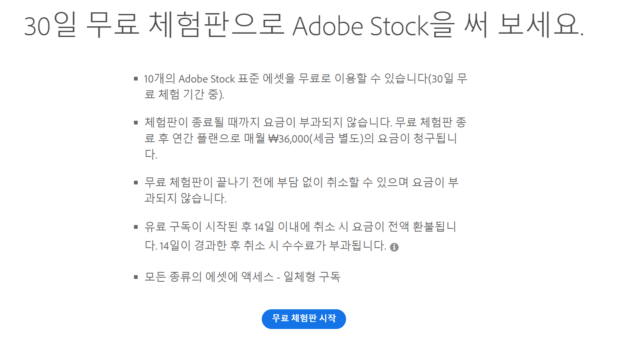Click the bullet marker beside 무료 체험판이 끝나기 전에

pyautogui.click(x=136, y=182)
